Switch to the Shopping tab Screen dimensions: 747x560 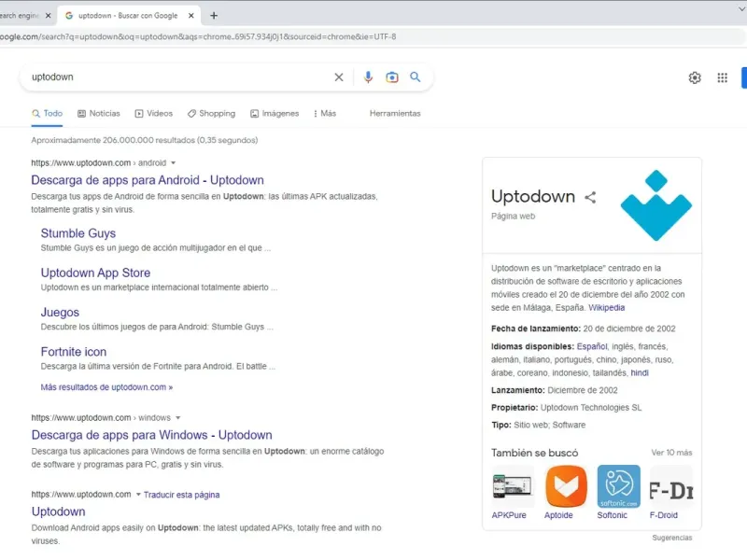212,113
